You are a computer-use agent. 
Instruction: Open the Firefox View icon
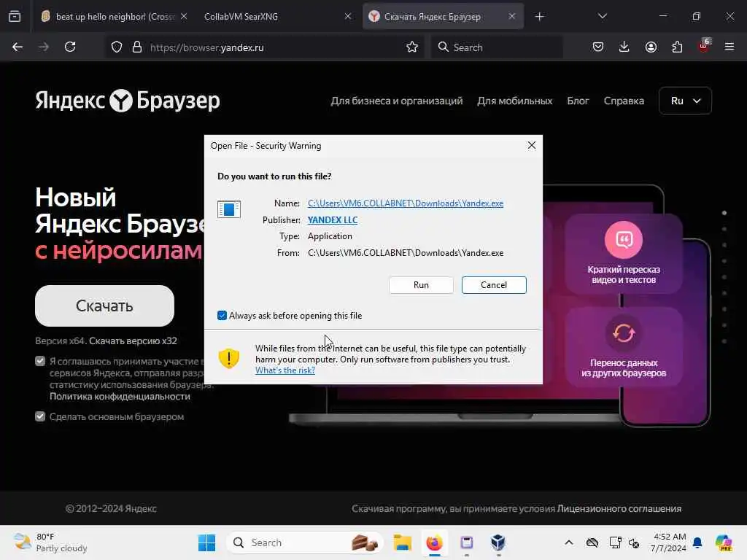[x=15, y=17]
